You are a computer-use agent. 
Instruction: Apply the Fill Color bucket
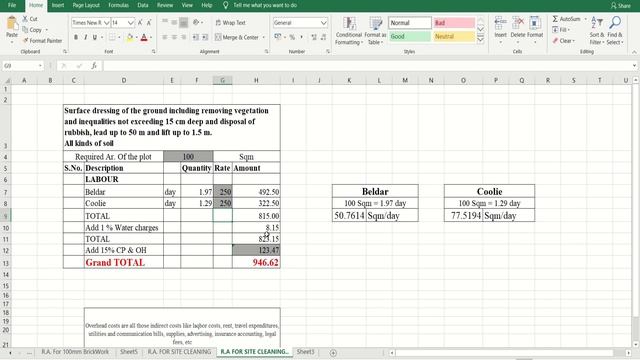(x=130, y=38)
